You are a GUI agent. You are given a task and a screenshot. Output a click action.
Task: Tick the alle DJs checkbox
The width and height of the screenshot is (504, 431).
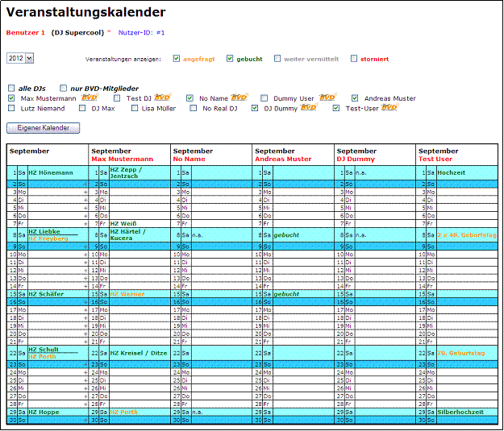pos(11,88)
